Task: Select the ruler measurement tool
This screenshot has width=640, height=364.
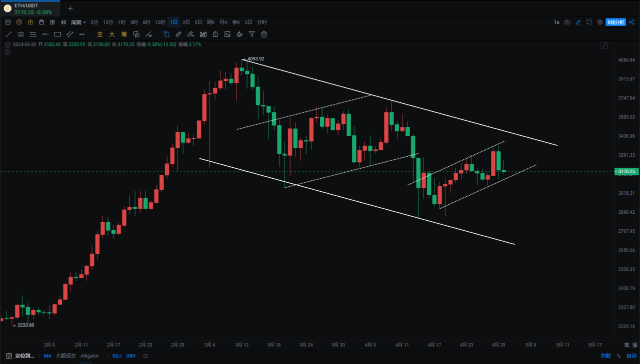Action: click(178, 34)
